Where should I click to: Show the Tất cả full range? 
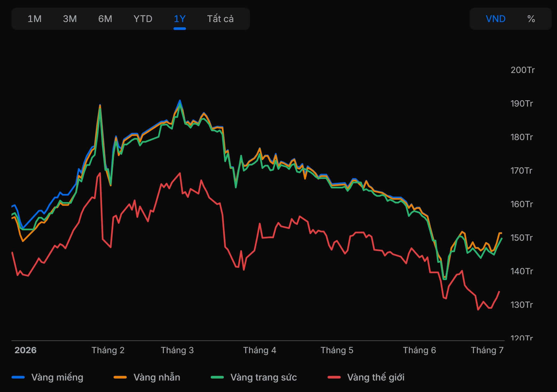[220, 19]
